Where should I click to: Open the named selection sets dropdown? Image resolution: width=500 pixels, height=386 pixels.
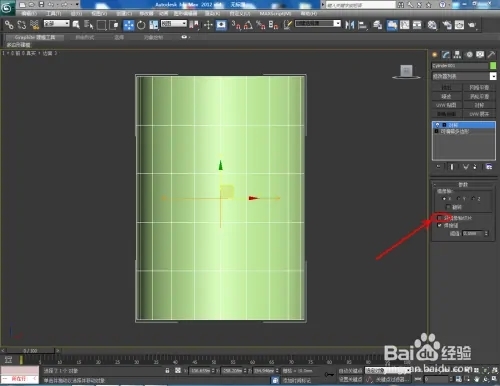(318, 24)
